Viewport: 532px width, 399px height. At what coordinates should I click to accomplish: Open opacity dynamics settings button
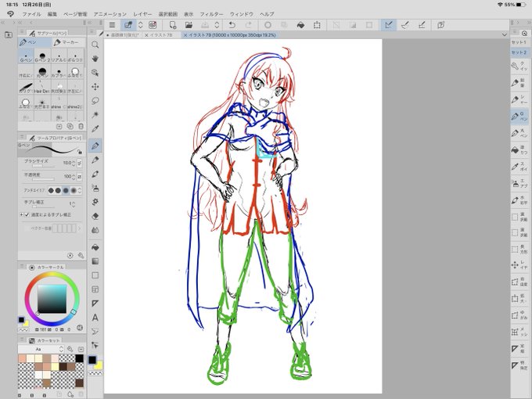pyautogui.click(x=79, y=177)
